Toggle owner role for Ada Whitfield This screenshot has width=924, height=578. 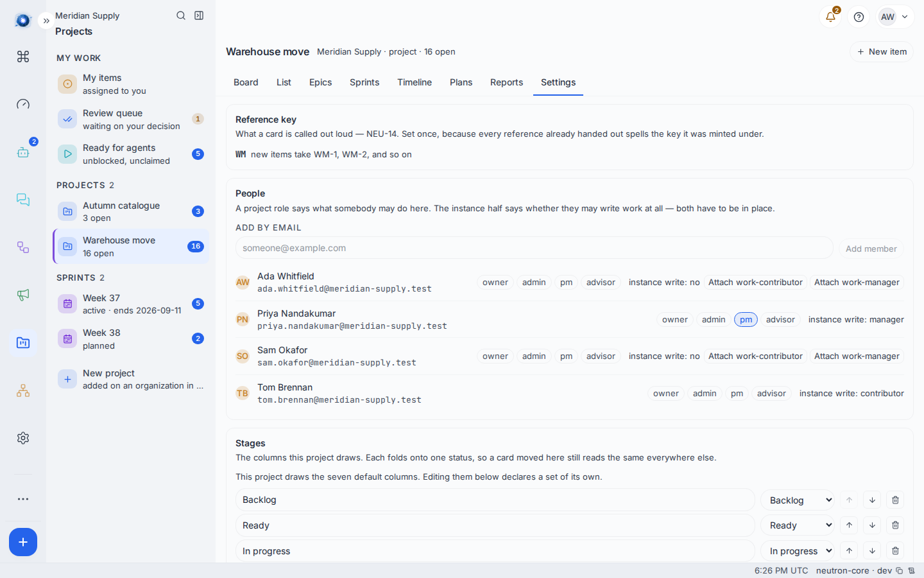coord(495,283)
